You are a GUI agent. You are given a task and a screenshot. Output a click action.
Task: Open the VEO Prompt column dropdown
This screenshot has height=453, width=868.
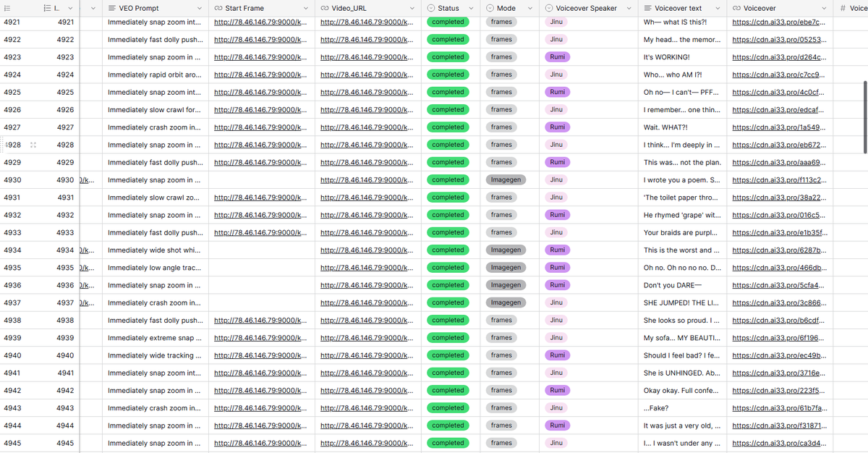(200, 8)
